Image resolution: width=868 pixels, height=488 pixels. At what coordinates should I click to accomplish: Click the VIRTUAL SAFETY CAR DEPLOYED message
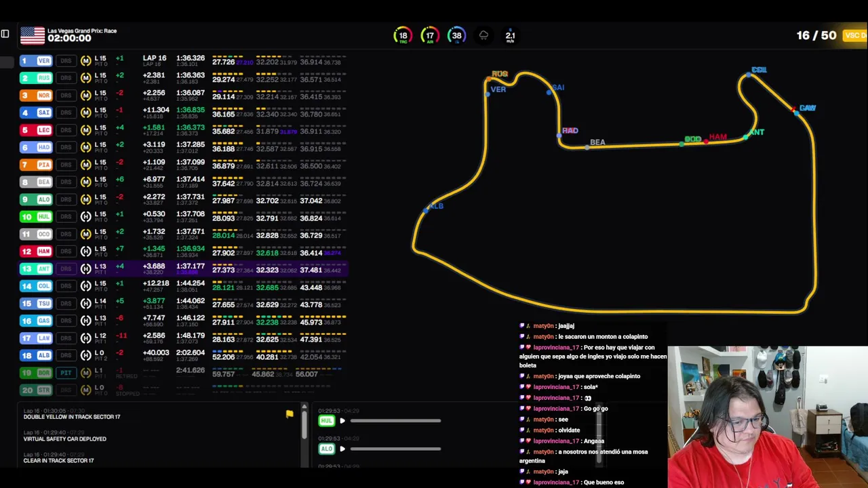65,439
